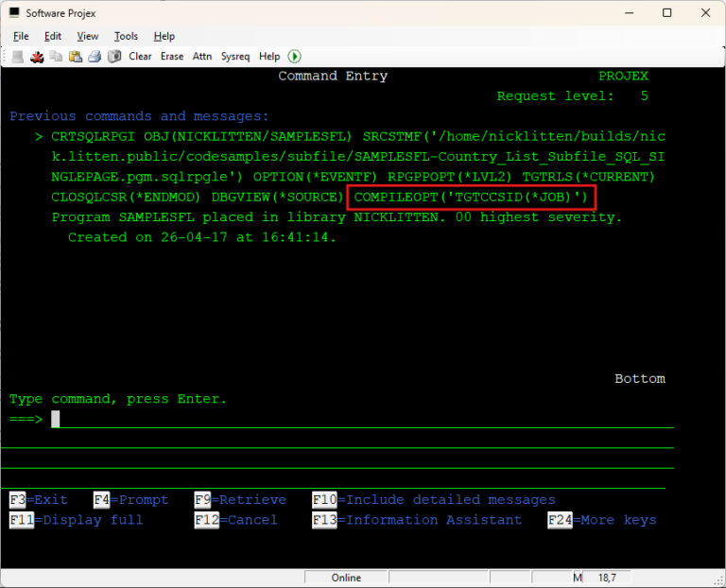Click the Online status bar field
Viewport: 726px width, 588px height.
tap(346, 578)
